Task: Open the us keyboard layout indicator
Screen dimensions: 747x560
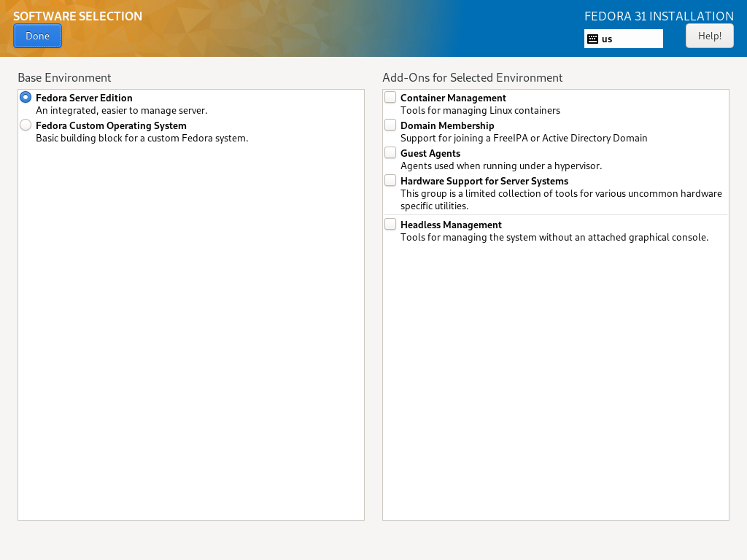Action: [x=623, y=39]
